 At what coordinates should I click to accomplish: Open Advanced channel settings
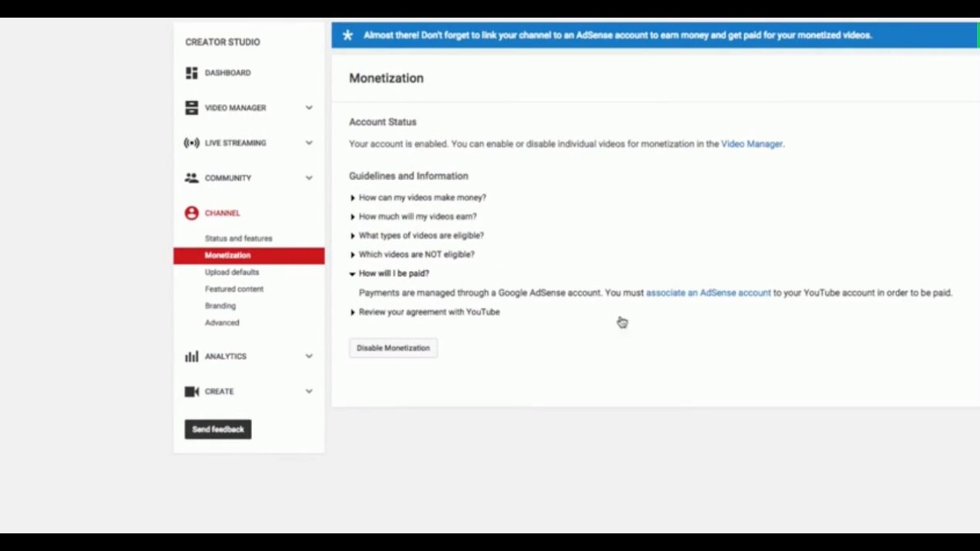point(222,323)
